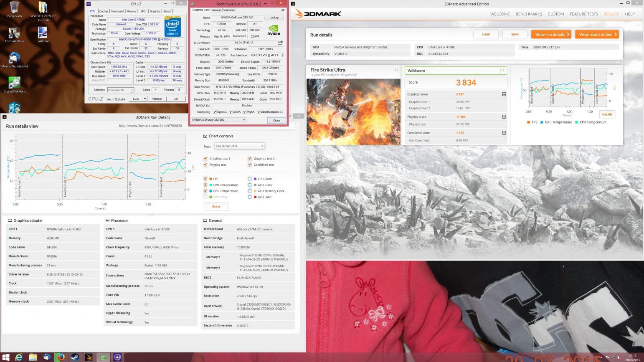
Task: Open Steam from the taskbar
Action: click(x=75, y=357)
